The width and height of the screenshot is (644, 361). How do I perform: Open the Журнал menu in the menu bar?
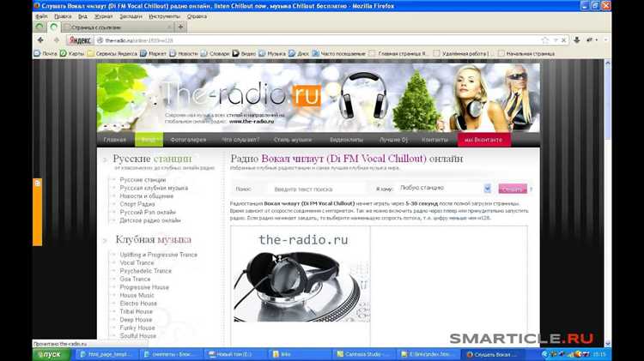104,16
